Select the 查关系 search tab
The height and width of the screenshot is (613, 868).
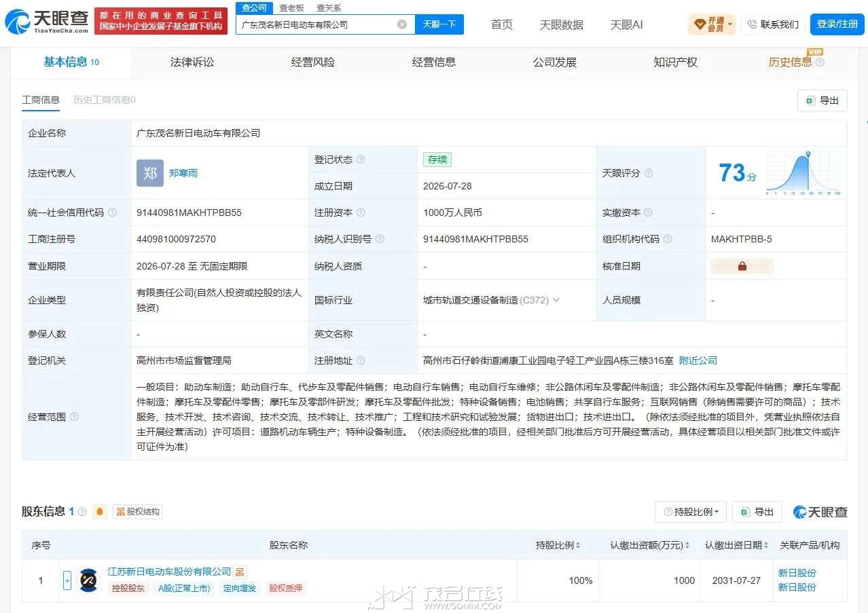(x=329, y=7)
